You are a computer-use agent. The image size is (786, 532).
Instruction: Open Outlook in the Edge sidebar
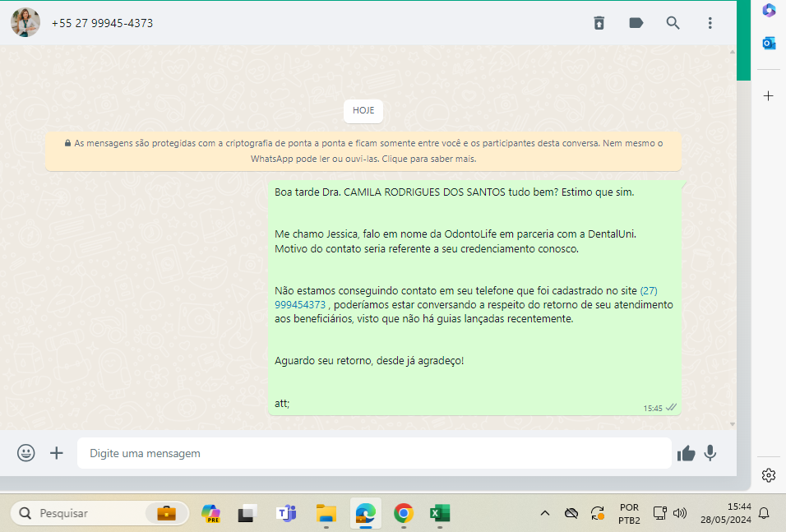click(769, 44)
